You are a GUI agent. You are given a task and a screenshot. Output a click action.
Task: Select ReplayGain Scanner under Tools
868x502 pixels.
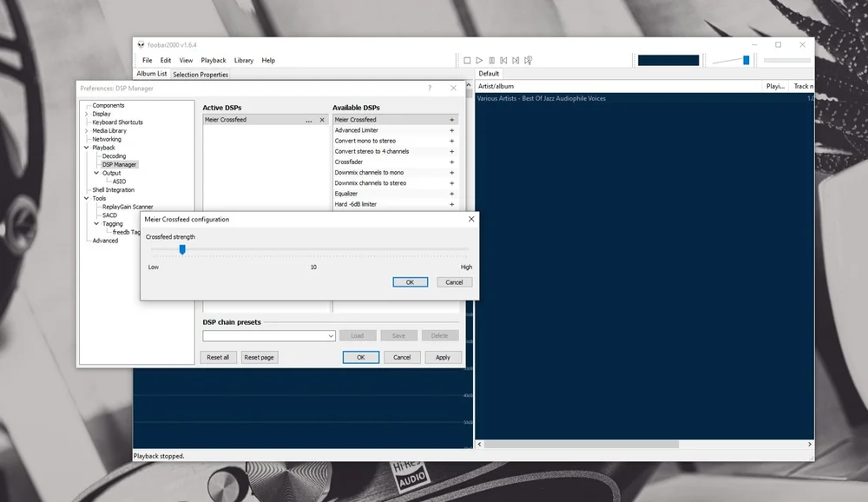click(x=128, y=207)
